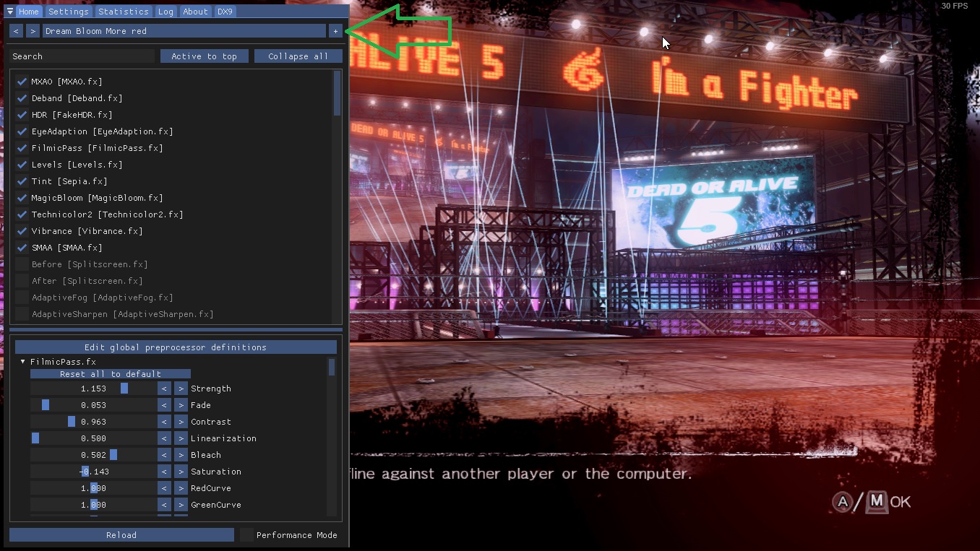Click the RedCurve slider
Screen dimensions: 980x551
click(93, 488)
